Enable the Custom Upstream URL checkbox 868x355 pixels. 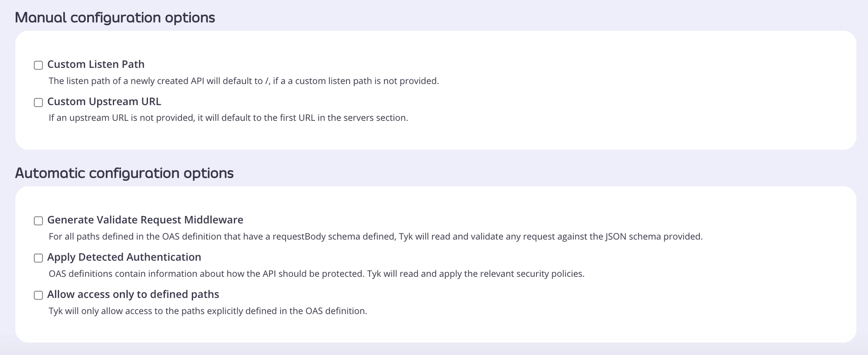[39, 103]
